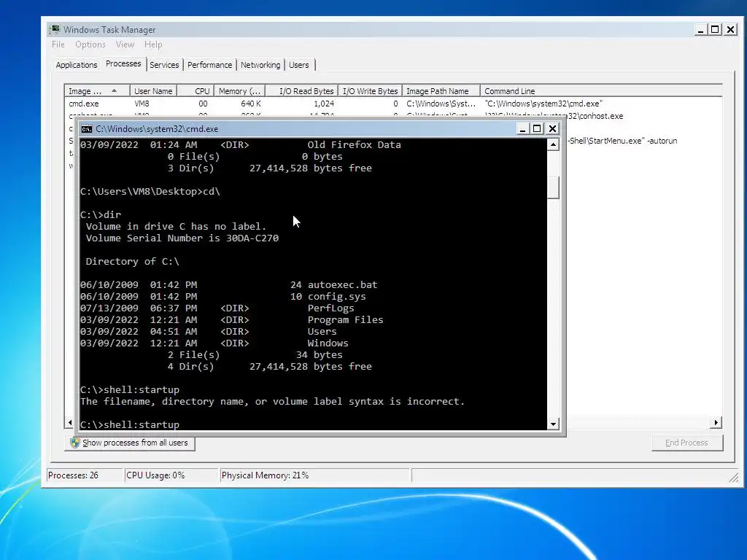Click the conhost.exe command line text
747x560 pixels.
554,116
